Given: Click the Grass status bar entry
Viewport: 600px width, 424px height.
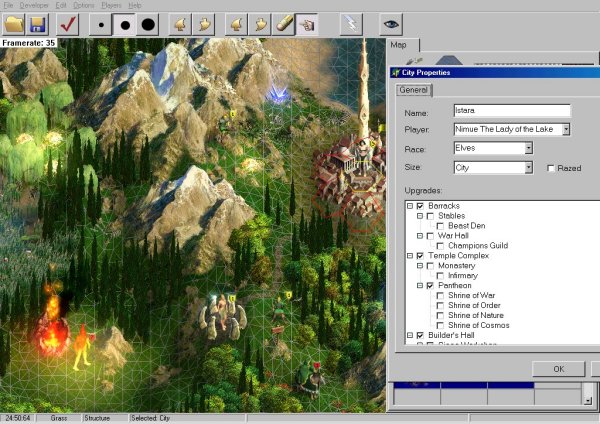Looking at the screenshot, I should (59, 418).
